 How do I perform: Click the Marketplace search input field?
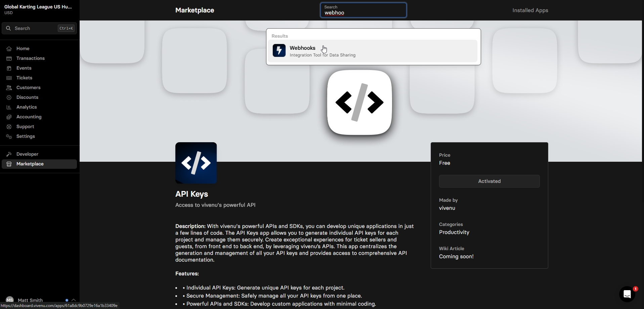[363, 10]
